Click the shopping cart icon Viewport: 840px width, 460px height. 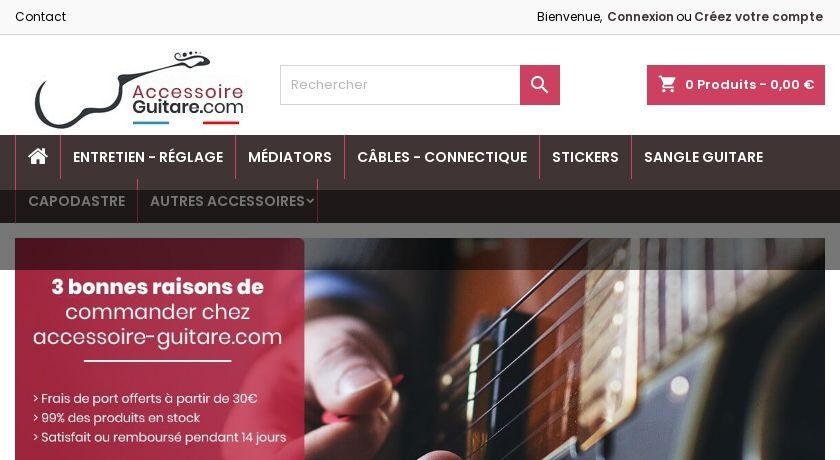(667, 84)
